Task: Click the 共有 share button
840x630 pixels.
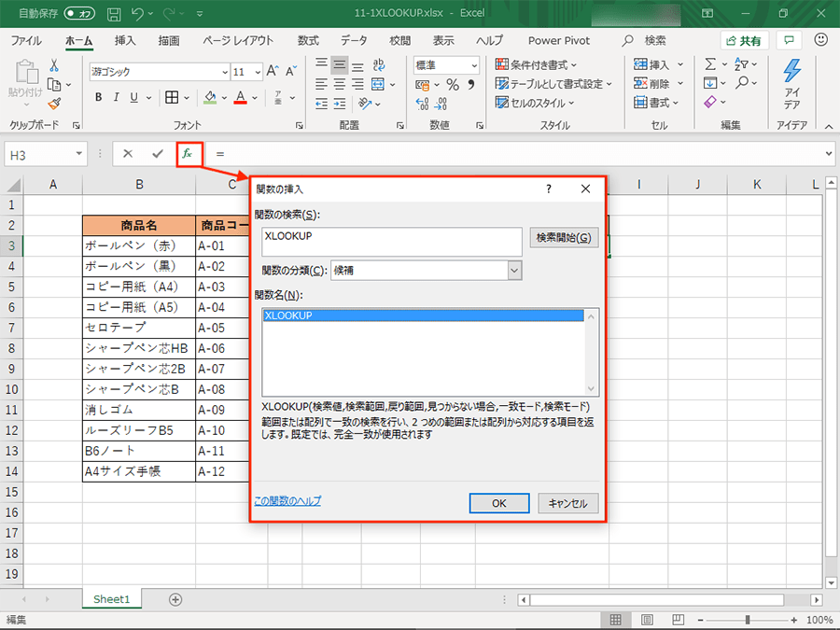Action: 744,41
